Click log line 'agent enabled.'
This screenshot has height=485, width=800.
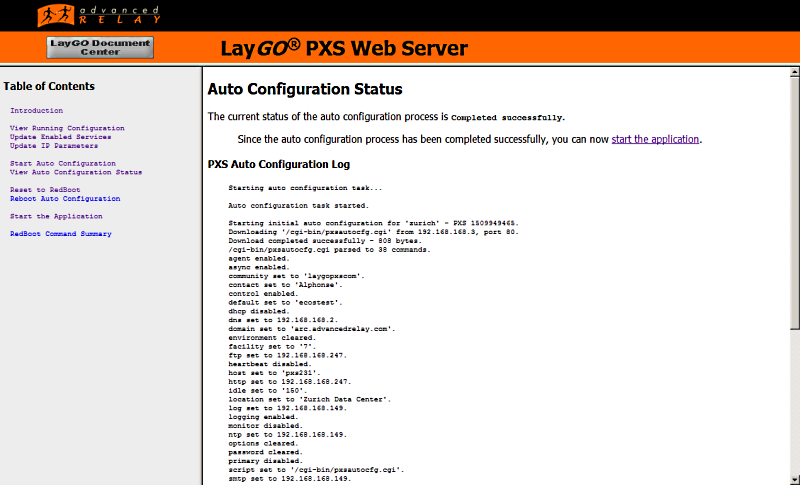[259, 259]
